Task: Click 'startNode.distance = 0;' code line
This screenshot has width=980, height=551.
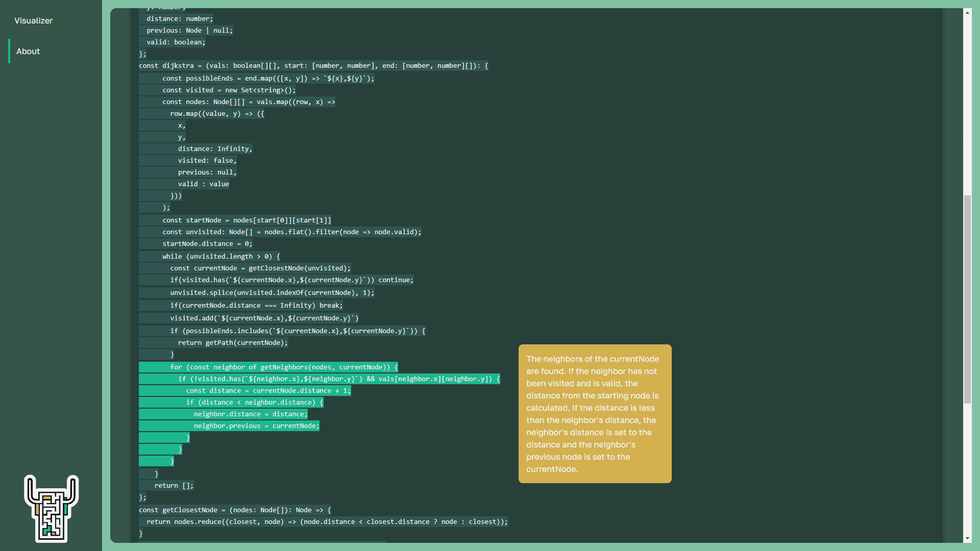Action: 207,244
